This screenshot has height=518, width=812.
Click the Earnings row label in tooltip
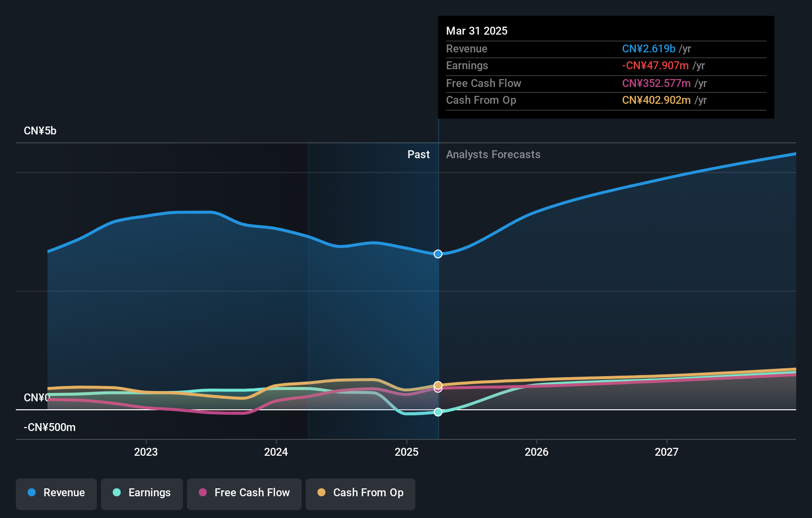[467, 66]
